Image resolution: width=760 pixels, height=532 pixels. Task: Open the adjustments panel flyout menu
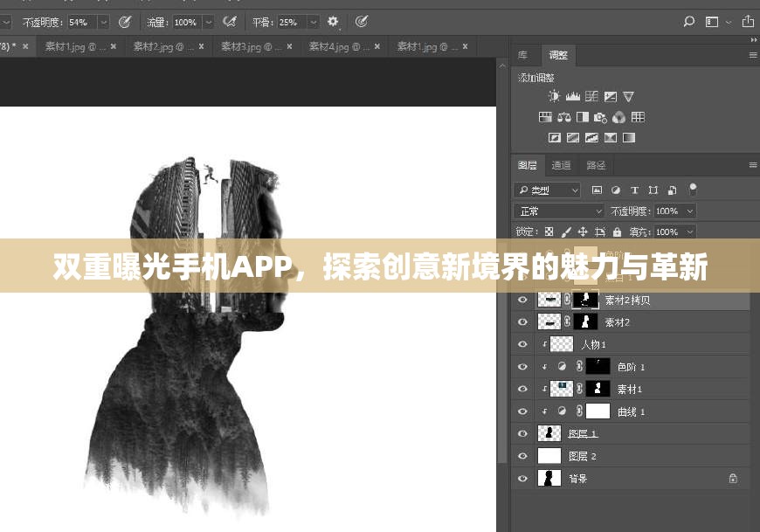tap(753, 55)
